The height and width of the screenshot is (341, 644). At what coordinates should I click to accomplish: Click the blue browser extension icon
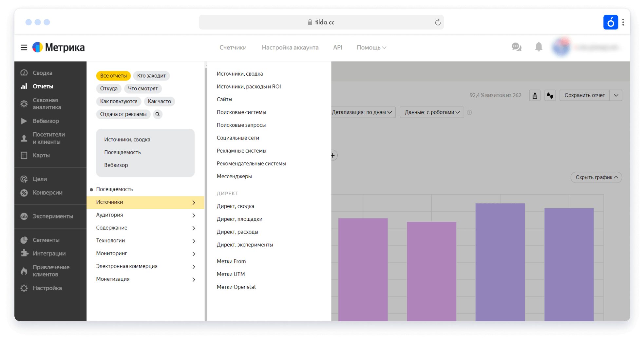click(x=611, y=22)
